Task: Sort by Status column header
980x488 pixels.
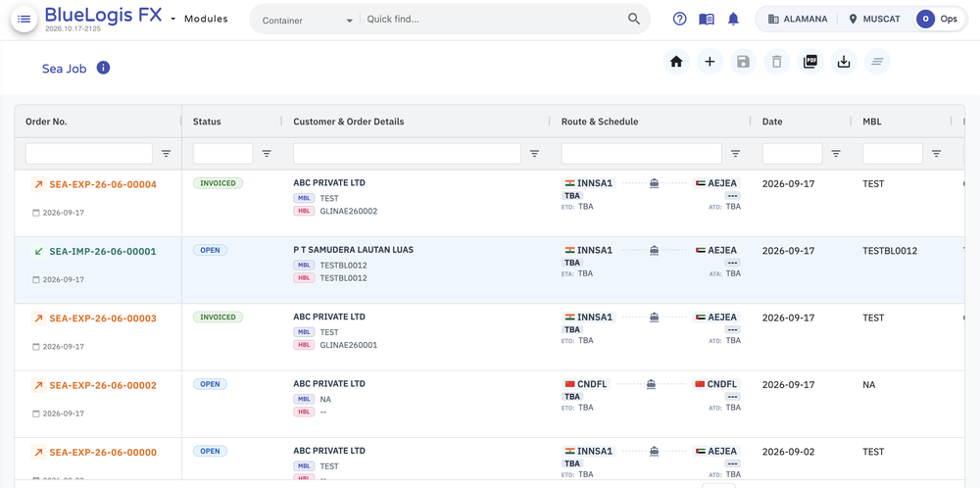Action: click(207, 122)
